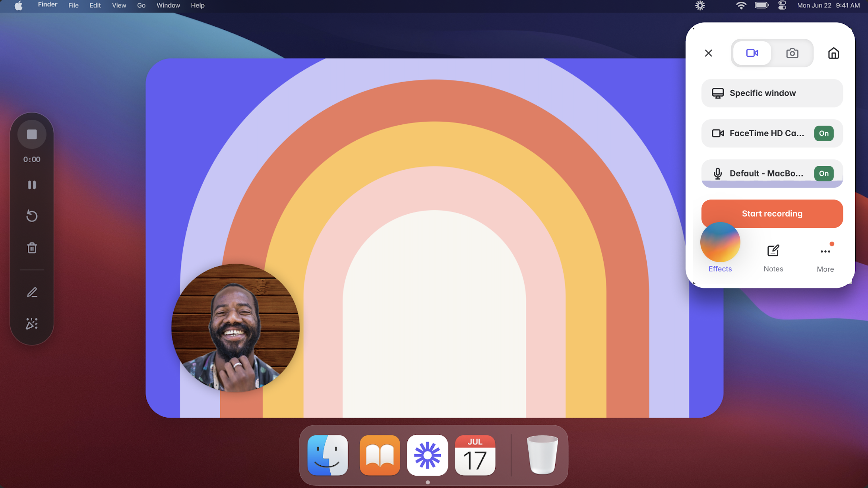Switch to the video recording mode tab
This screenshot has width=868, height=488.
pyautogui.click(x=752, y=53)
